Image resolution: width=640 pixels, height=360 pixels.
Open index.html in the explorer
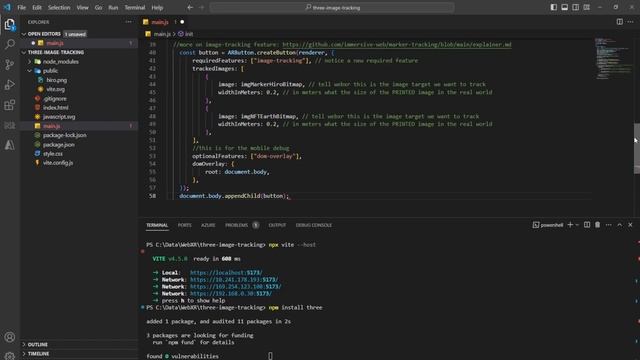pyautogui.click(x=56, y=107)
